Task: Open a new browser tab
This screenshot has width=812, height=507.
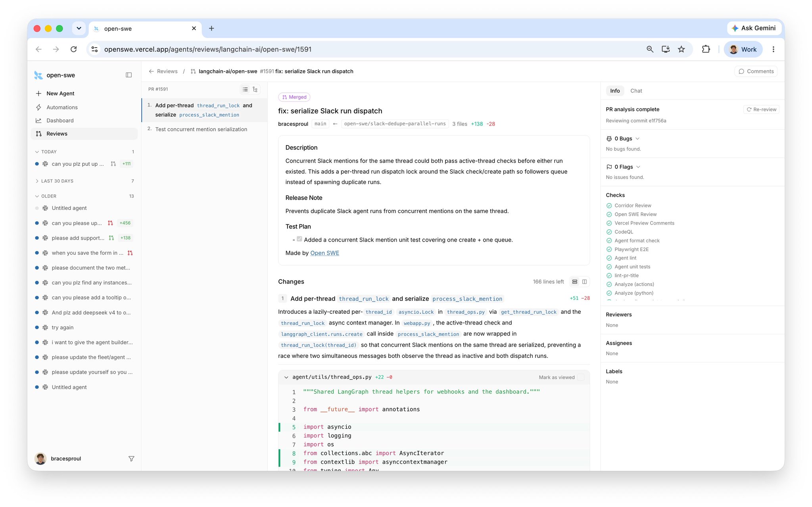Action: [x=211, y=28]
